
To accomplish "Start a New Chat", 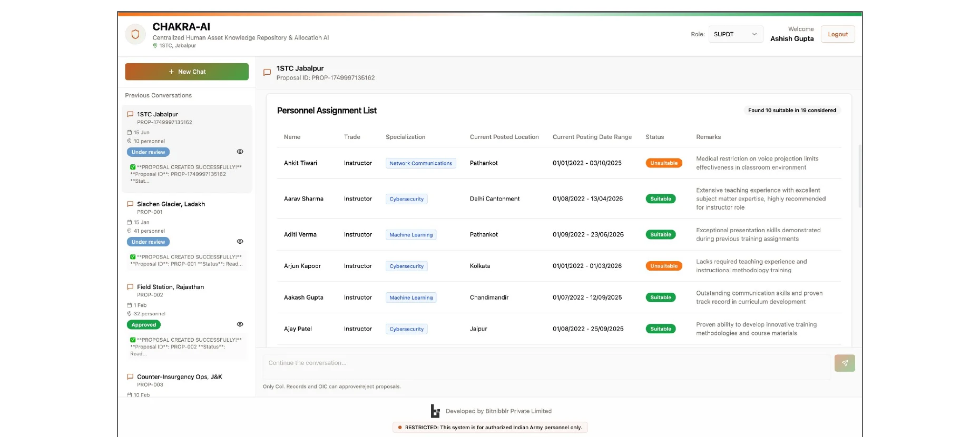I will pyautogui.click(x=187, y=72).
